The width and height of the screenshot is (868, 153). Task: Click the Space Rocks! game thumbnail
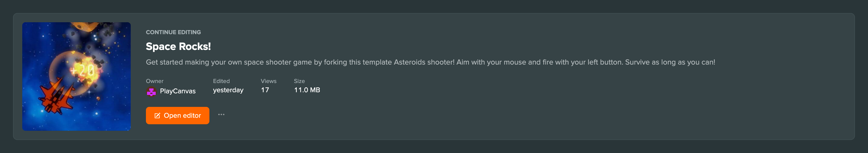click(x=76, y=76)
